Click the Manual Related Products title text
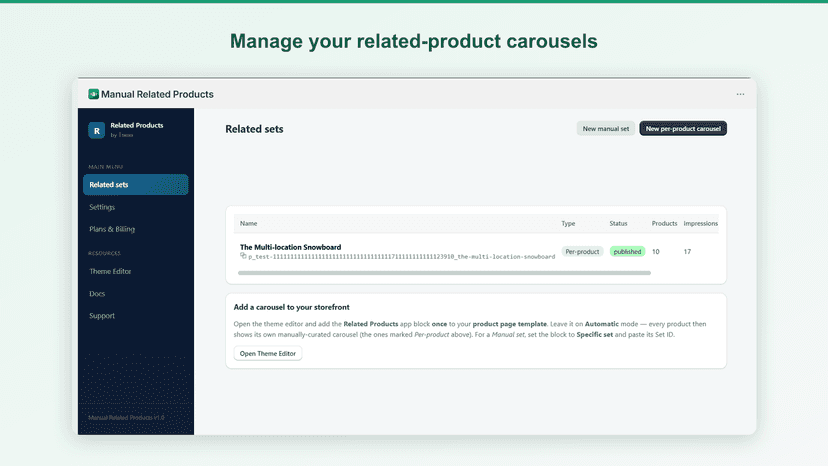The width and height of the screenshot is (828, 466). pos(157,94)
